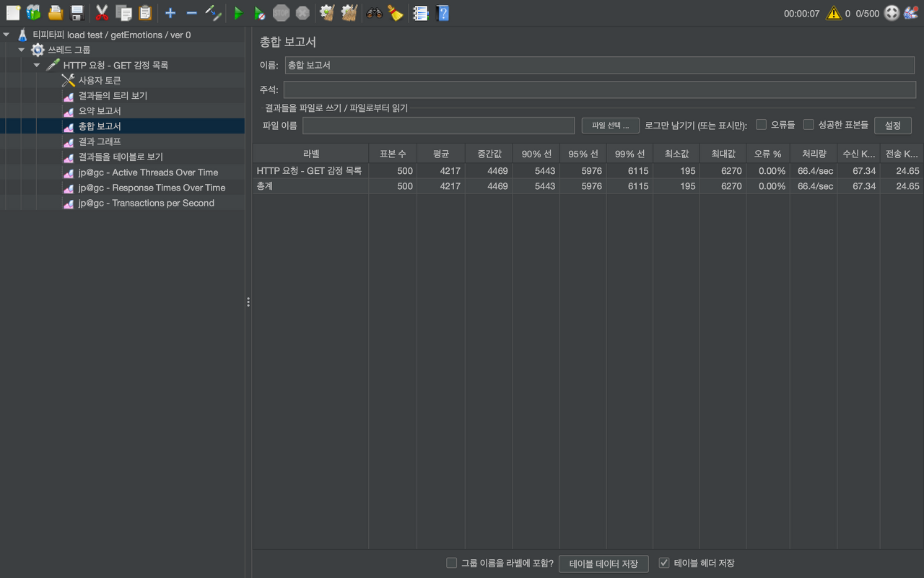Viewport: 924px width, 578px height.
Task: Select the test plan root tree item
Action: point(112,35)
